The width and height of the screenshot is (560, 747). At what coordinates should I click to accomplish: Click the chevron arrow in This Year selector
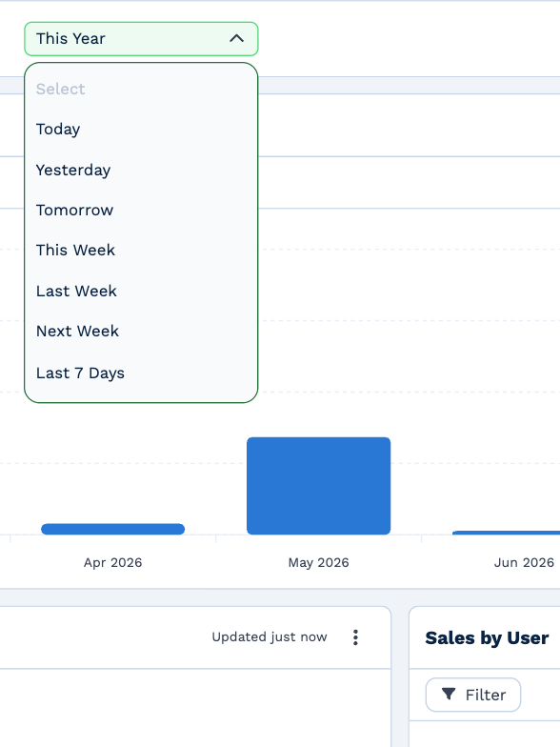tap(236, 38)
